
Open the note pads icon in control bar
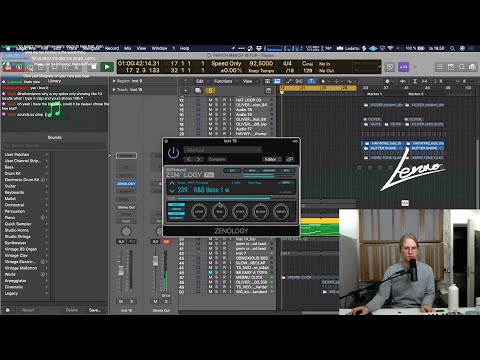[x=451, y=67]
